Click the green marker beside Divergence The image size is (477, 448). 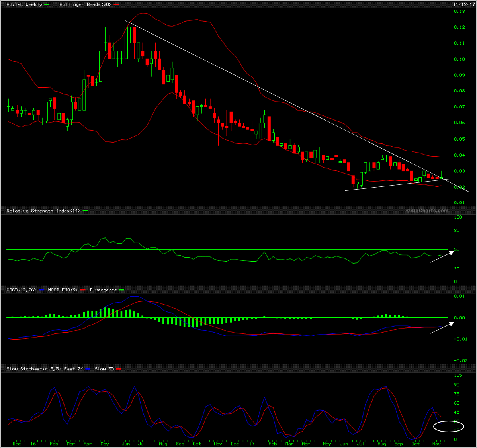tap(122, 290)
